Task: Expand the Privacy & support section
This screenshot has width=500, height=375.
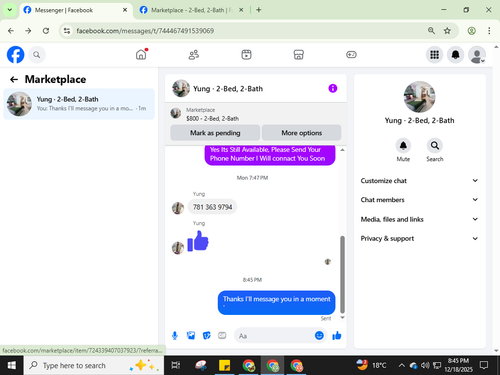Action: [x=419, y=238]
